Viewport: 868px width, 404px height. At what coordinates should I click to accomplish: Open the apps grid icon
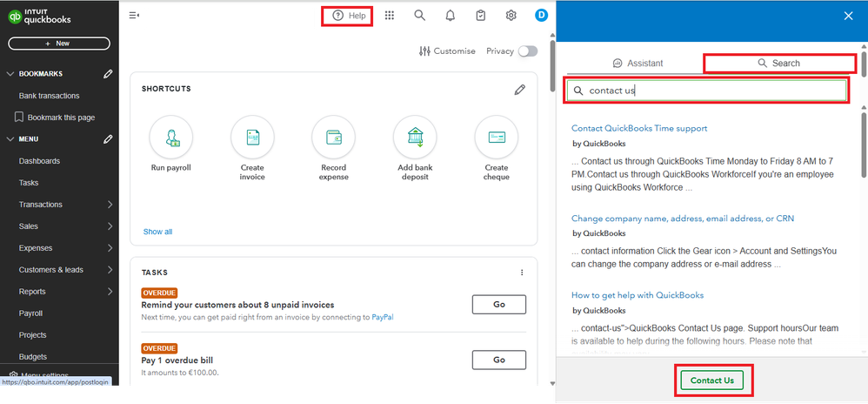pos(390,16)
